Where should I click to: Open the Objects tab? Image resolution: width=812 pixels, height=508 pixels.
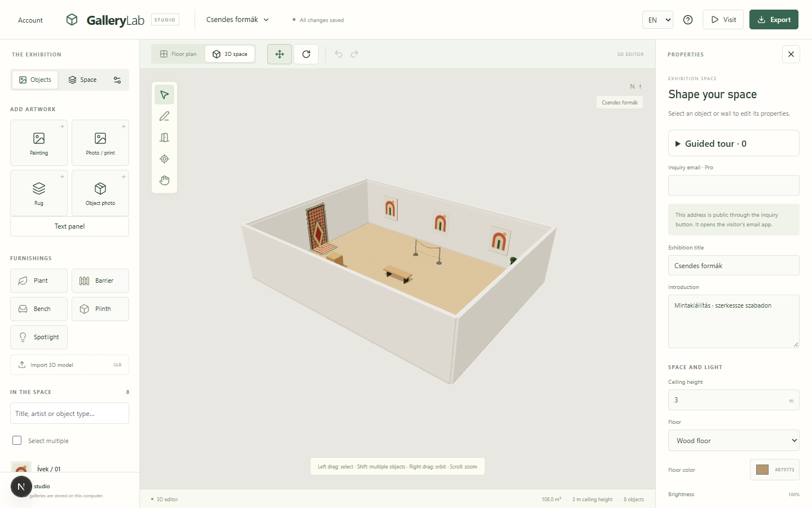[x=35, y=80]
